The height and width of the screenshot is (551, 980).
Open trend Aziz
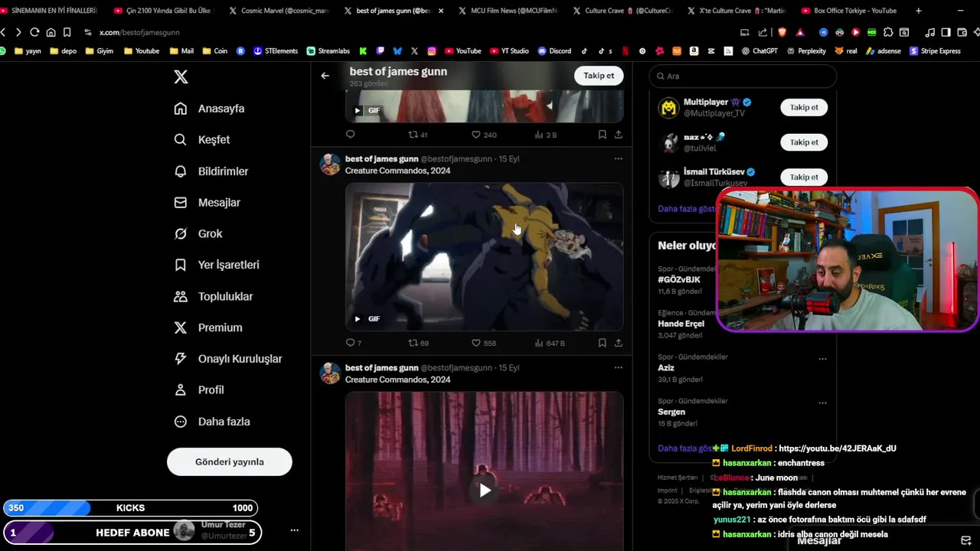666,368
